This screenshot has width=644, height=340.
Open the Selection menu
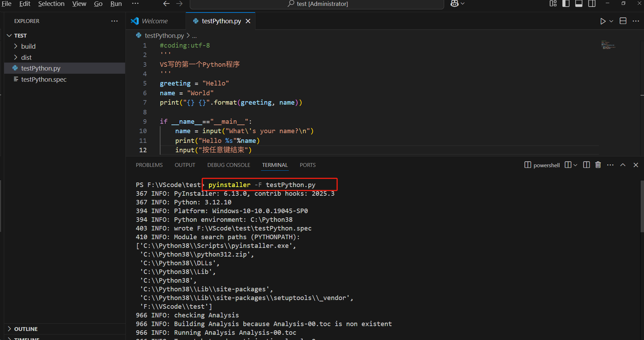(x=51, y=3)
